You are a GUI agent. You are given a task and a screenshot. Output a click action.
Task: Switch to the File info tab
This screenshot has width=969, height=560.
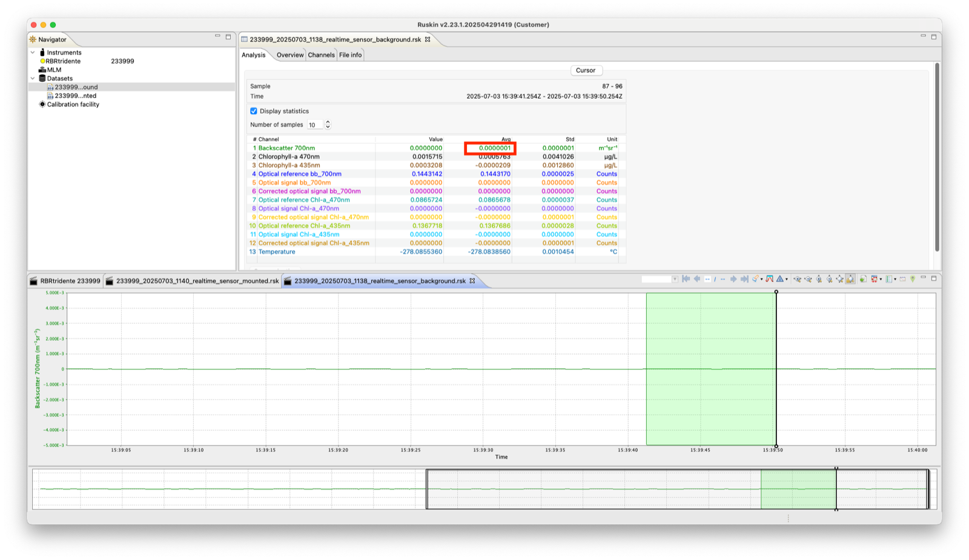(x=350, y=55)
